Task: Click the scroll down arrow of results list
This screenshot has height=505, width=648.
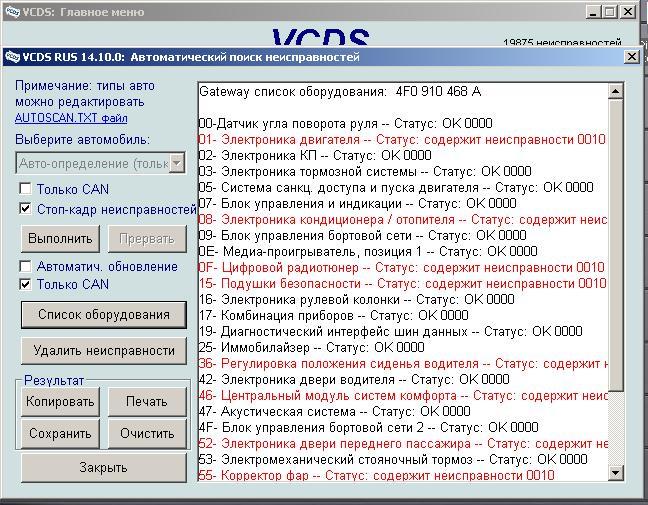Action: pyautogui.click(x=616, y=472)
